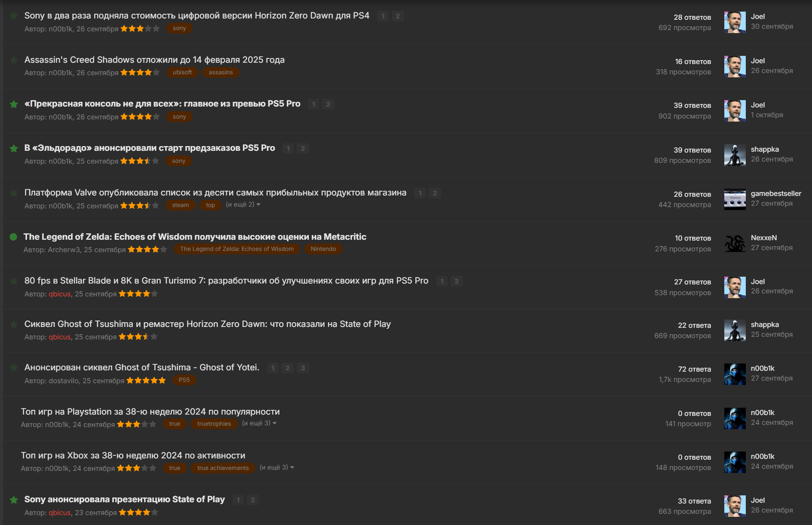Click the star icon beside the Assassin's Creed topic
This screenshot has height=525, width=812.
[14, 60]
